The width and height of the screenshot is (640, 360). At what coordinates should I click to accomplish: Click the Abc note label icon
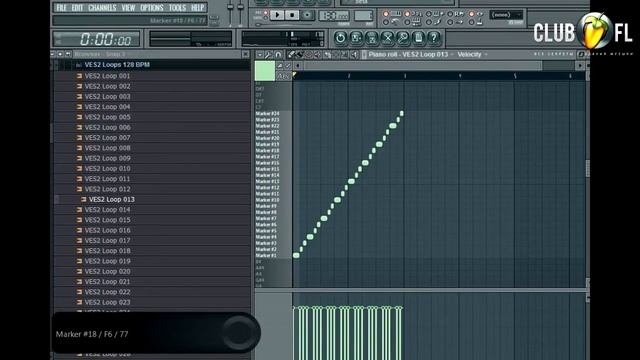coord(283,76)
